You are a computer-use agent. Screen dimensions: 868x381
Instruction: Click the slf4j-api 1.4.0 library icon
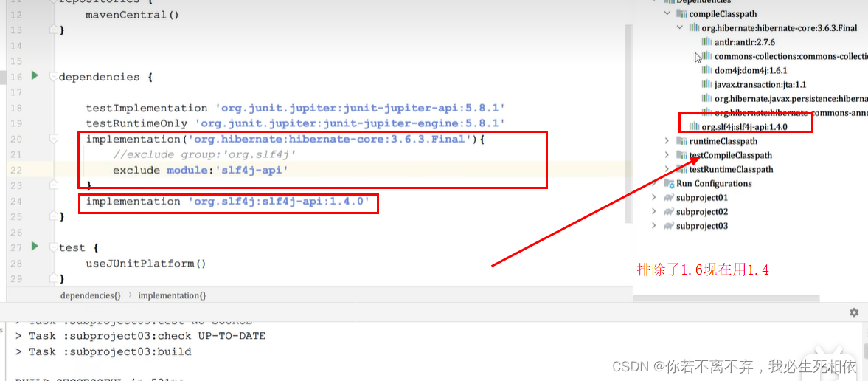click(693, 127)
